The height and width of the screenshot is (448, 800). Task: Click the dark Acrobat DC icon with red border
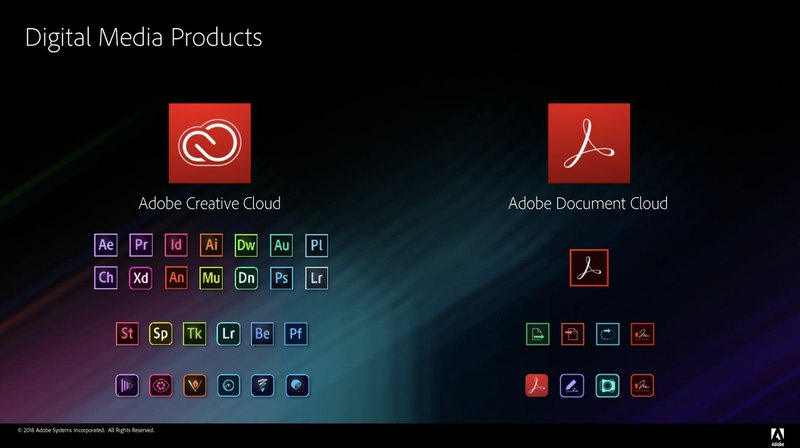pos(589,268)
